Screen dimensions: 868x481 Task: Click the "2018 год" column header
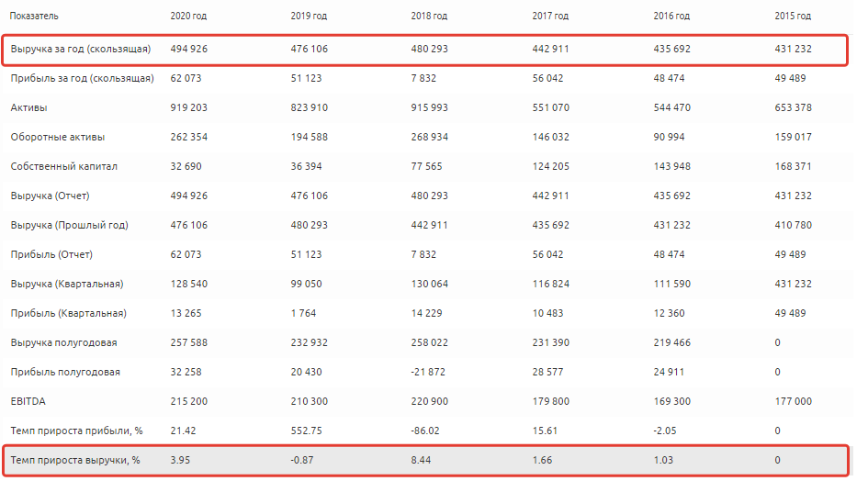(x=430, y=17)
